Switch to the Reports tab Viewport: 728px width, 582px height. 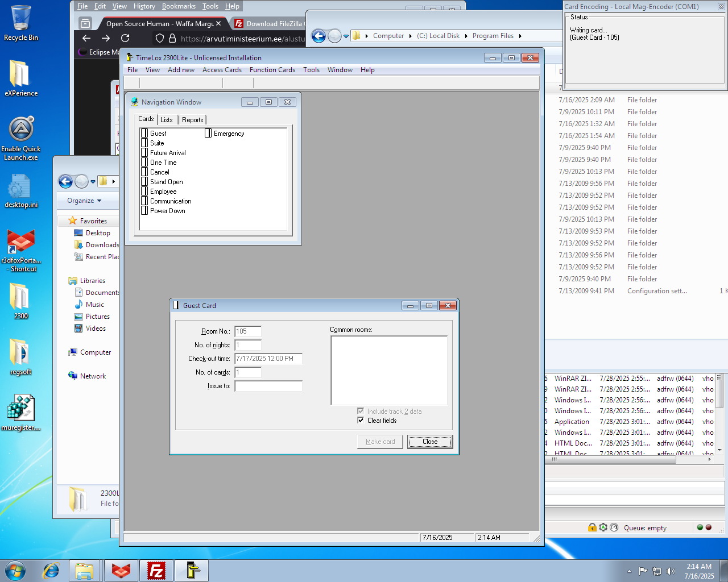(193, 120)
